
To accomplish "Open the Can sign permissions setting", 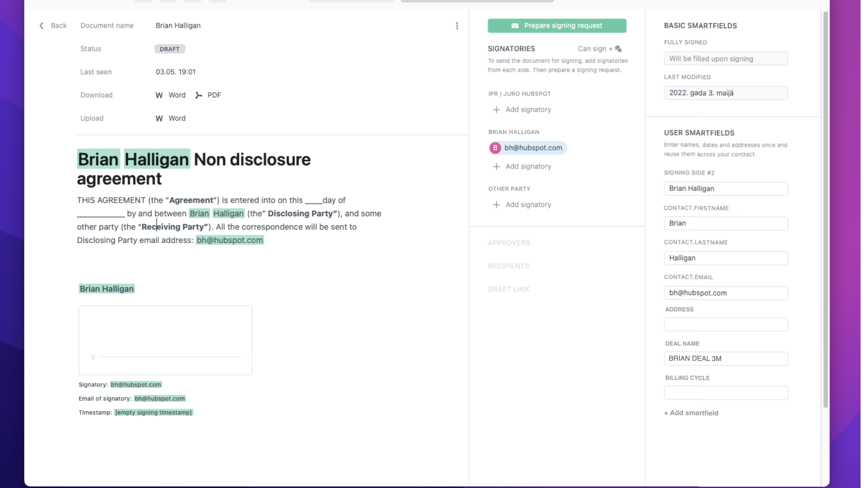I will pos(600,49).
